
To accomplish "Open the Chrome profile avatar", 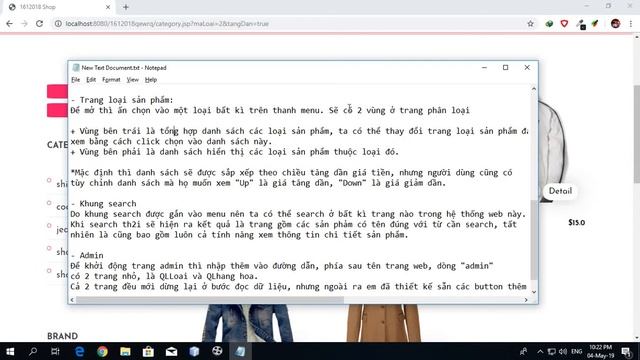I will pos(616,24).
